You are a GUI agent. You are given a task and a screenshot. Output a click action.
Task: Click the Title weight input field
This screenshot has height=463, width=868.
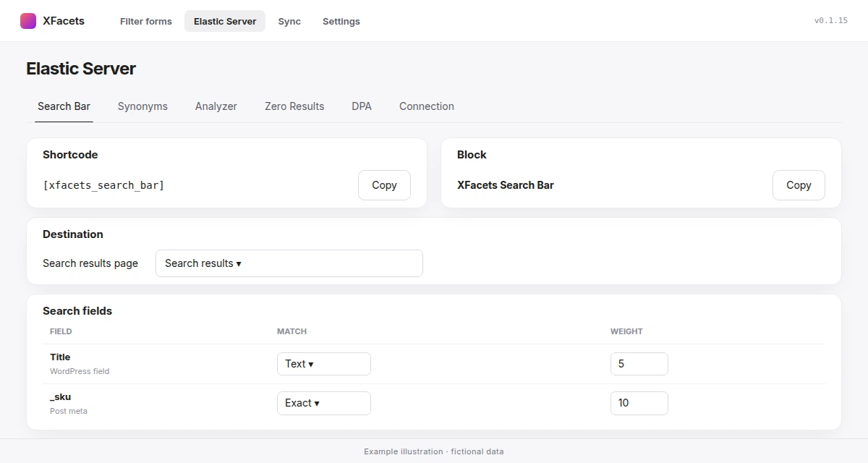click(x=639, y=364)
